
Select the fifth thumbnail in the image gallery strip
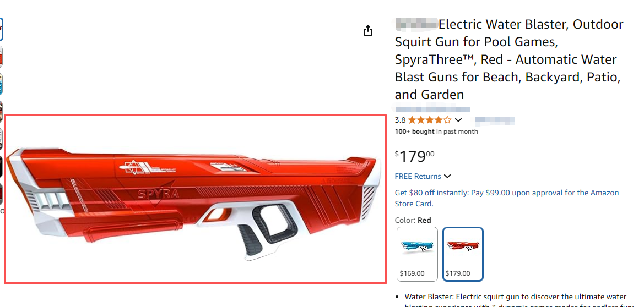pyautogui.click(x=1, y=140)
